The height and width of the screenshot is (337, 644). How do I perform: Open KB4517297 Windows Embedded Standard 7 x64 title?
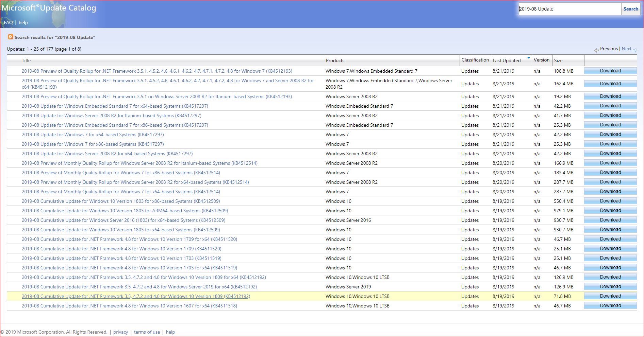115,106
